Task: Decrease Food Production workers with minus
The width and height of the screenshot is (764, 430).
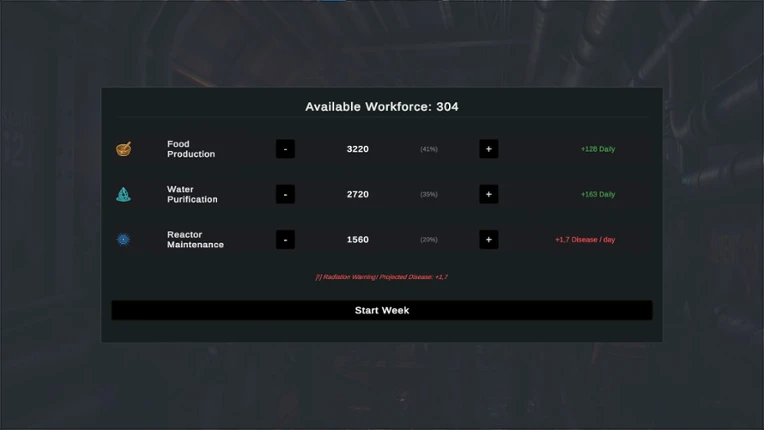Action: click(285, 149)
